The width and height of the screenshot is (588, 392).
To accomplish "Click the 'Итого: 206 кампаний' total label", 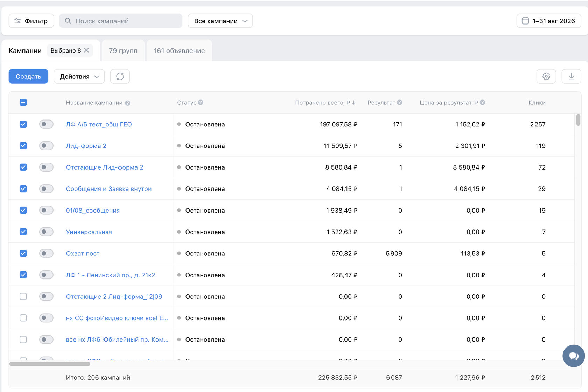I will [x=98, y=377].
